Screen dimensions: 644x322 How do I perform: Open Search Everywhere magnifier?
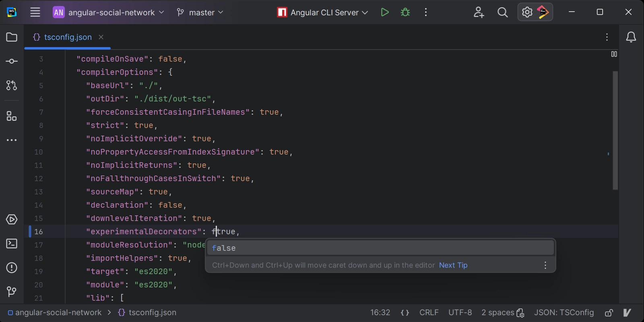(502, 12)
